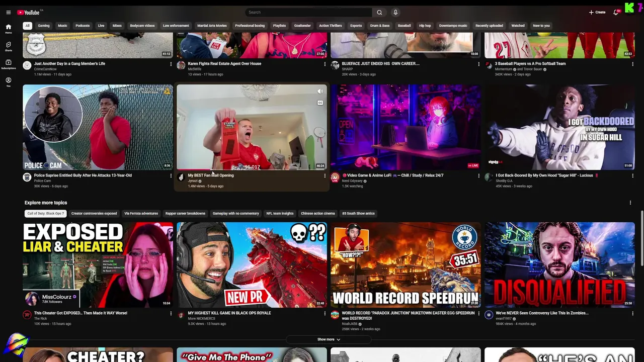Select the Music filter chip
Screen dimensions: 644x362
click(62, 26)
